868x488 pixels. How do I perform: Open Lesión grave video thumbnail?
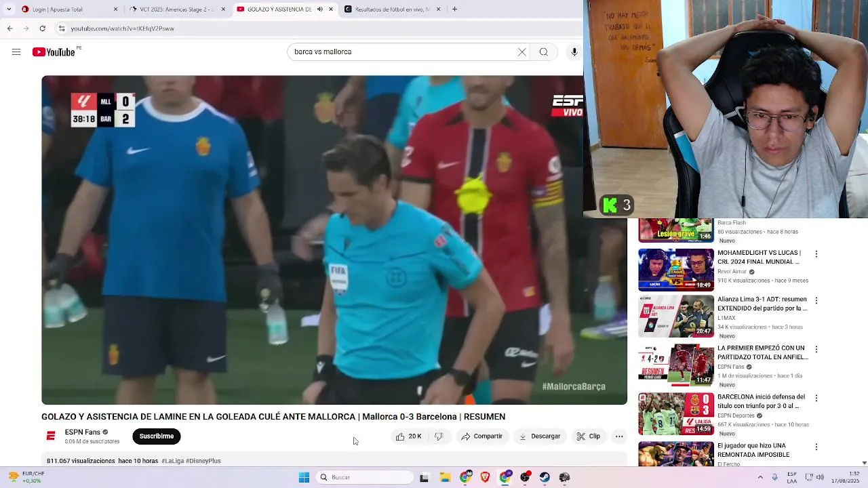(x=676, y=230)
